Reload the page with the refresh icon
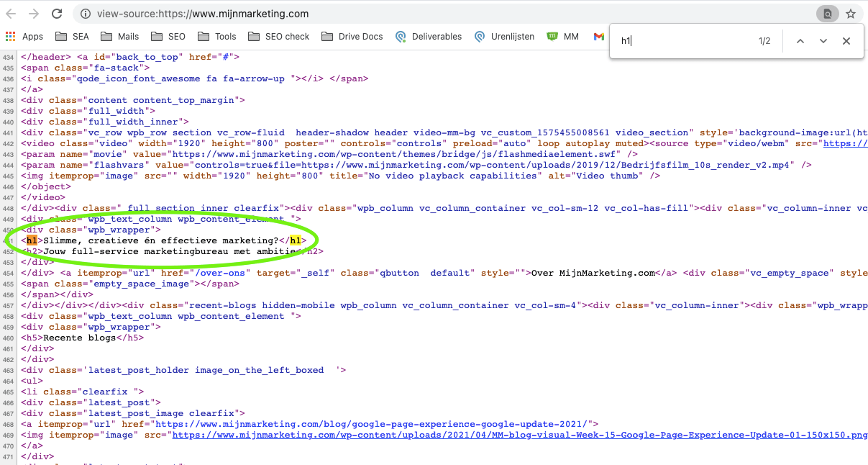Viewport: 868px width, 465px height. pos(57,14)
